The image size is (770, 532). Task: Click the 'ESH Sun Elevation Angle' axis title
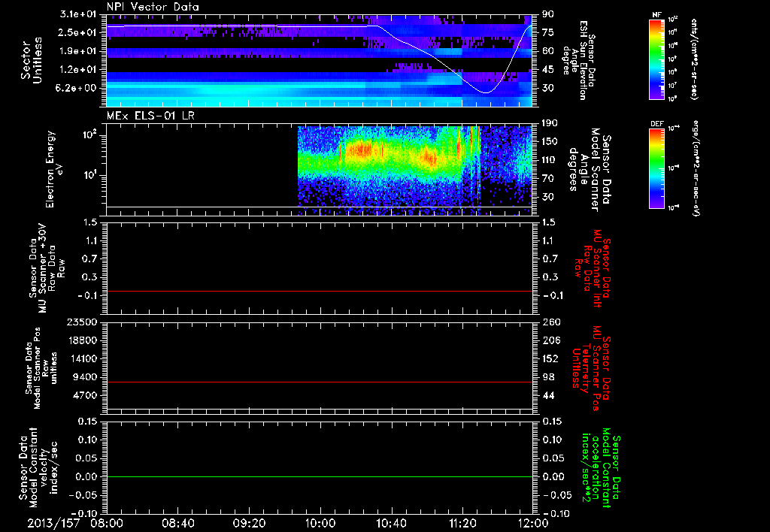(578, 60)
